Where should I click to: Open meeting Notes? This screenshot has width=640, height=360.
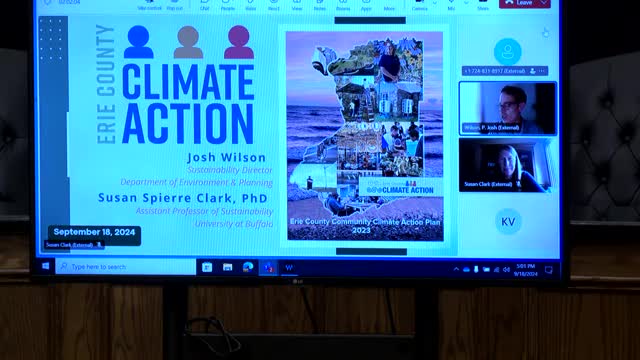coord(320,6)
